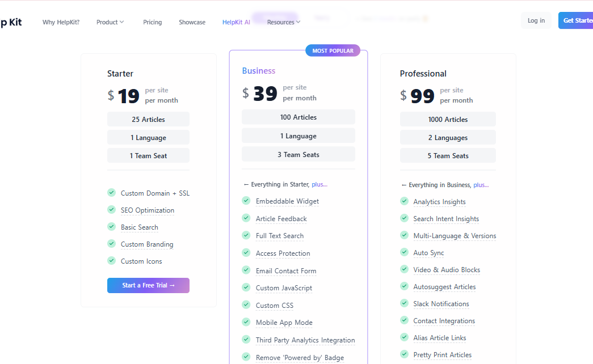This screenshot has width=593, height=364.
Task: Start a Free Trial on Starter plan
Action: pyautogui.click(x=148, y=285)
